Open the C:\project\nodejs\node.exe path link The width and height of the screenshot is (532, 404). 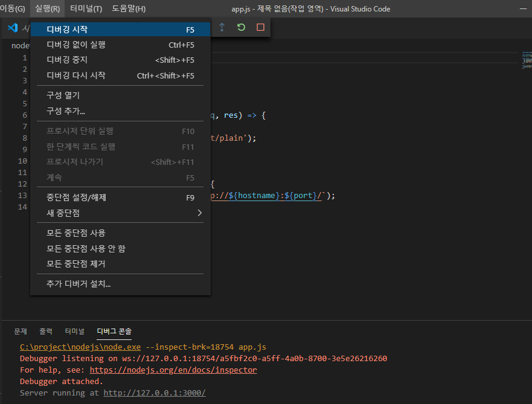[x=80, y=347]
